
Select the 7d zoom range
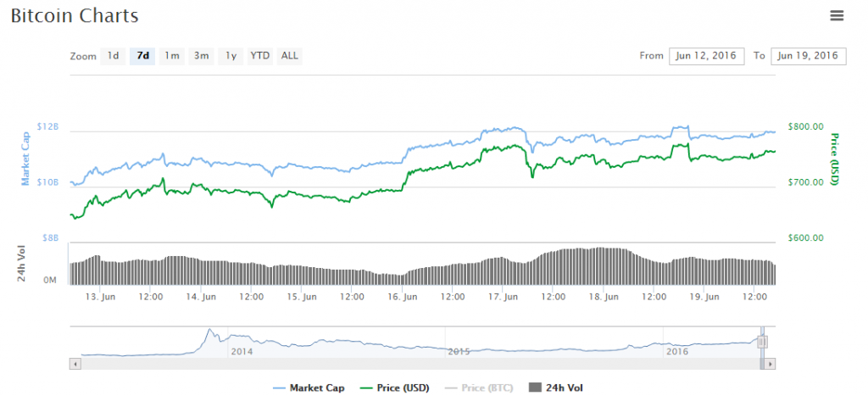tap(142, 56)
